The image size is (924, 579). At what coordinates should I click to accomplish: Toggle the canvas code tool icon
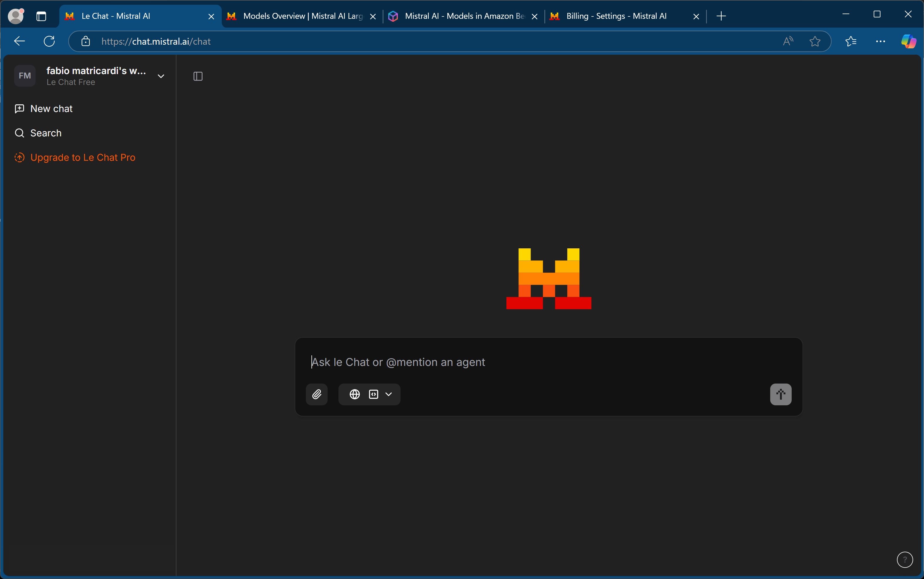(373, 394)
